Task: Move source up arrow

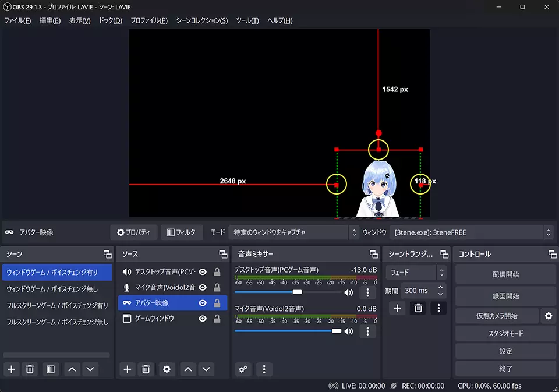Action: [188, 369]
